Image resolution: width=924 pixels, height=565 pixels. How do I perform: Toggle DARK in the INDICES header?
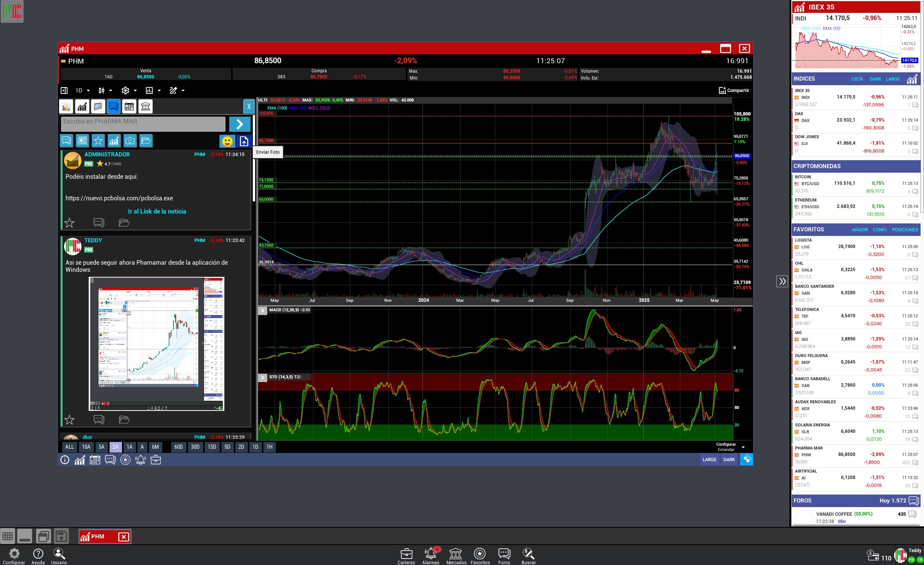[x=875, y=79]
